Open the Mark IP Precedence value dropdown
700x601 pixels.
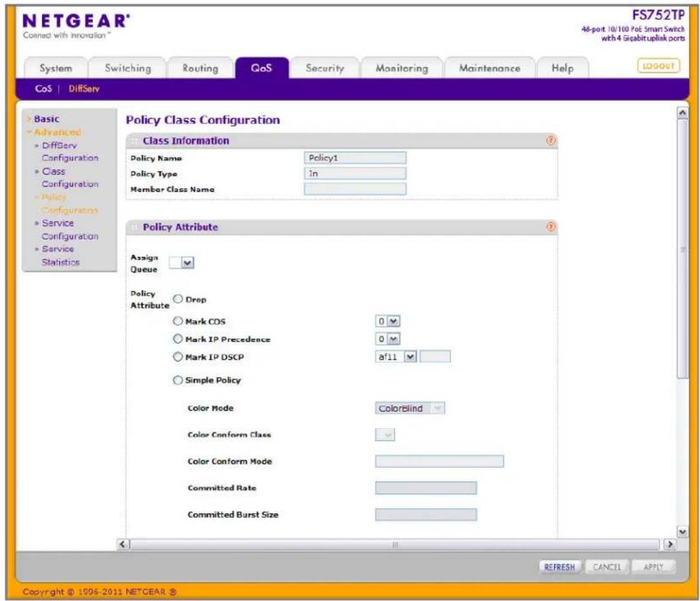[388, 339]
